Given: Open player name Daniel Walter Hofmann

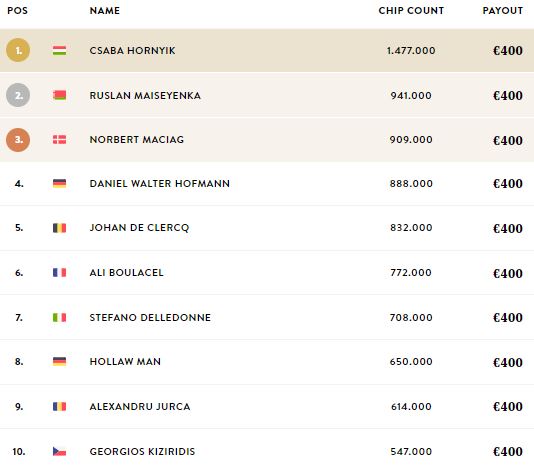Looking at the screenshot, I should click(159, 184).
